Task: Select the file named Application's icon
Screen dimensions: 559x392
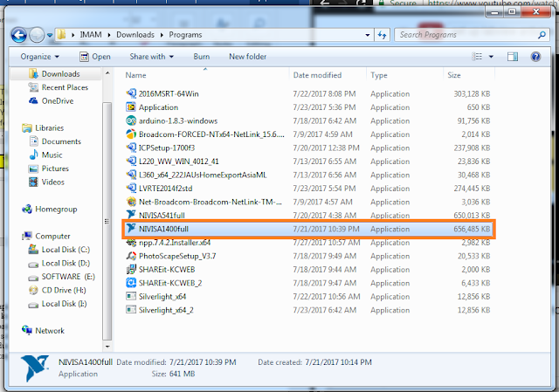Action: [131, 107]
